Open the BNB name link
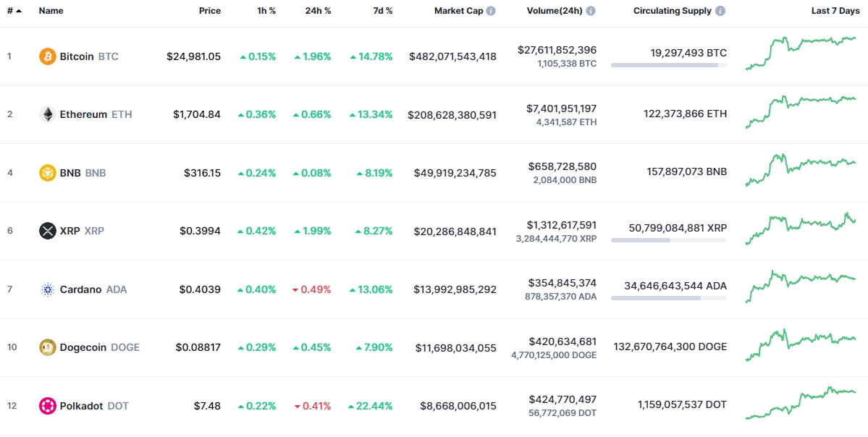The image size is (868, 437). click(x=83, y=173)
